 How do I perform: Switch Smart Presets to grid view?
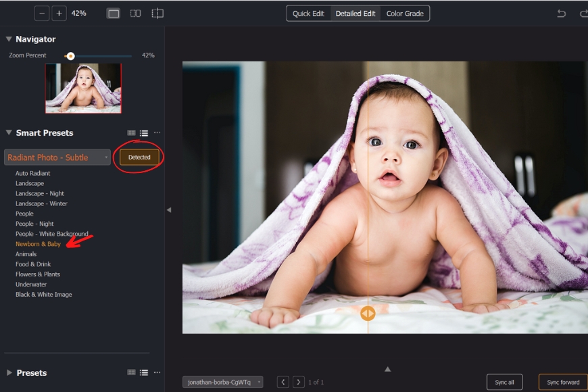point(131,132)
